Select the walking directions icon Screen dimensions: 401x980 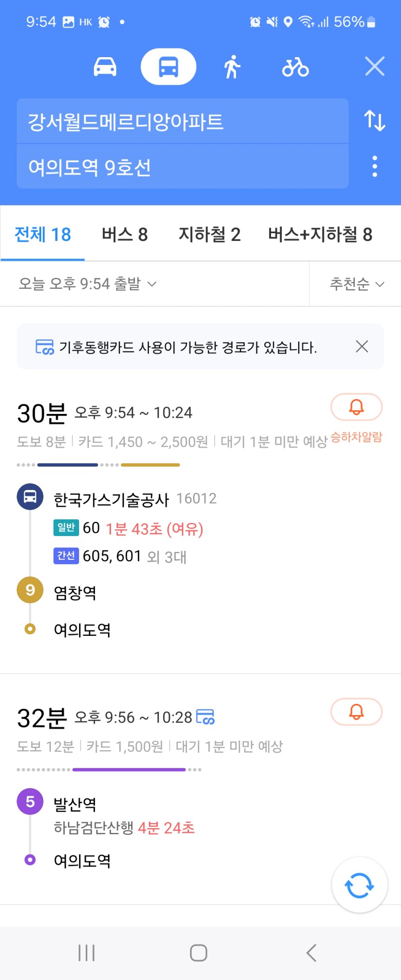tap(232, 67)
